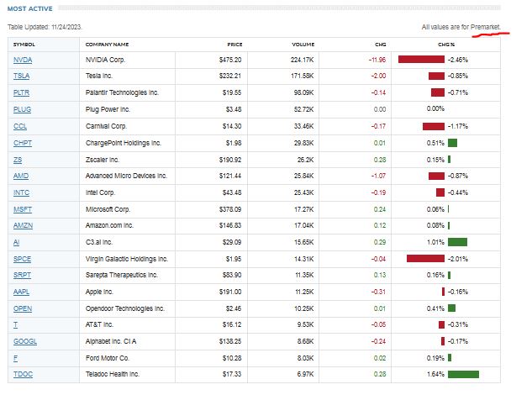Click NVIDIA's red percent change bar

[x=421, y=61]
